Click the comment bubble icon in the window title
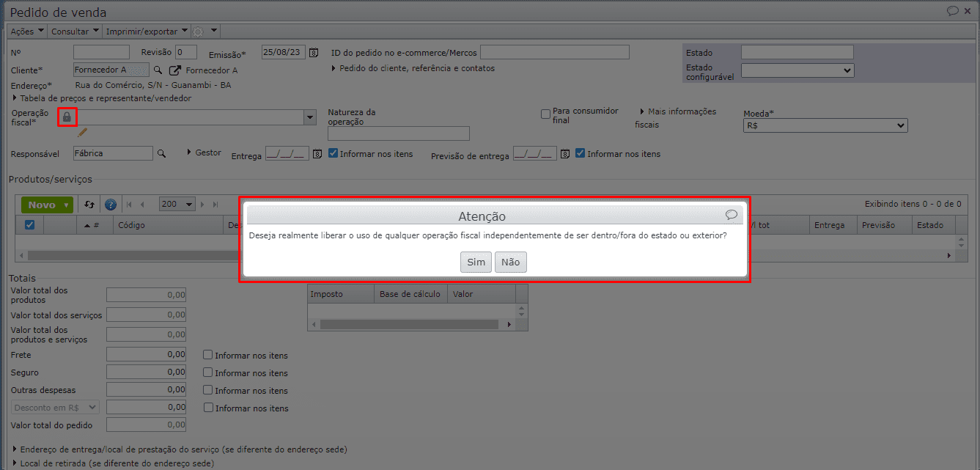 coord(953,11)
